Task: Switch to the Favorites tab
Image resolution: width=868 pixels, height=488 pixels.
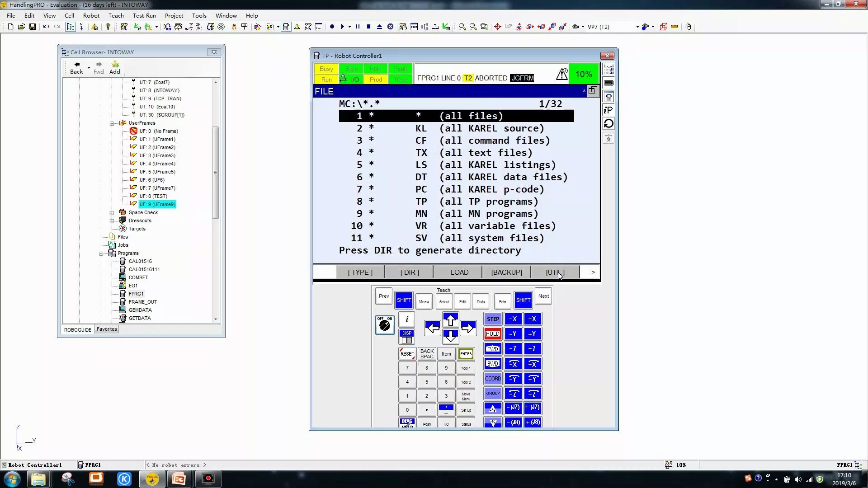Action: pyautogui.click(x=107, y=329)
